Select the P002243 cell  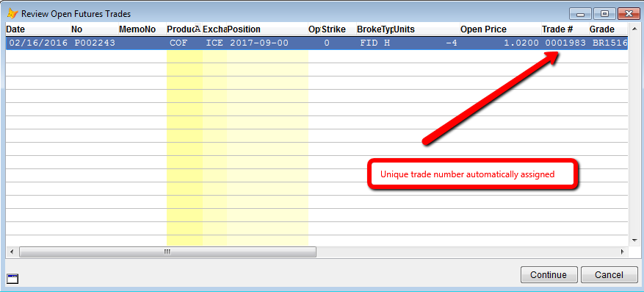coord(95,43)
